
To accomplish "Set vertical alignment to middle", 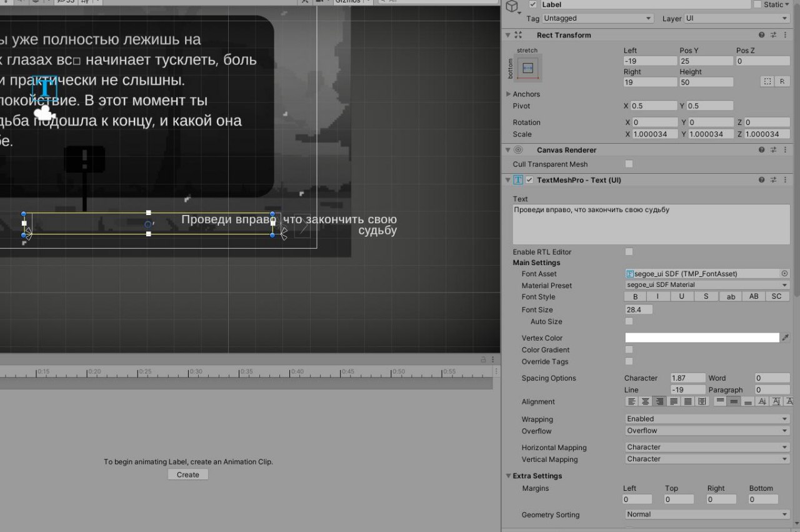I will tap(734, 401).
